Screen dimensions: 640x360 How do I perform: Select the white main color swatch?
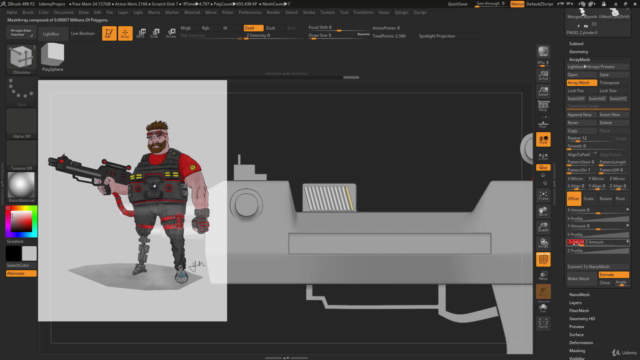(x=29, y=253)
